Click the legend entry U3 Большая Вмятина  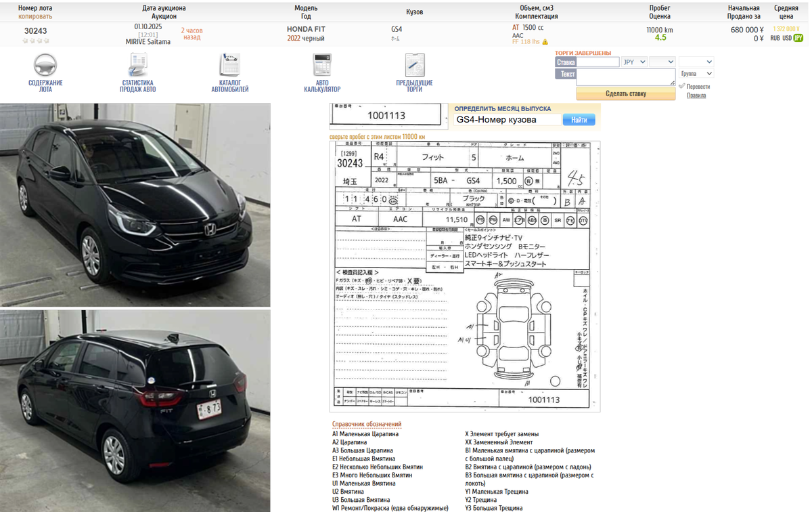[361, 500]
